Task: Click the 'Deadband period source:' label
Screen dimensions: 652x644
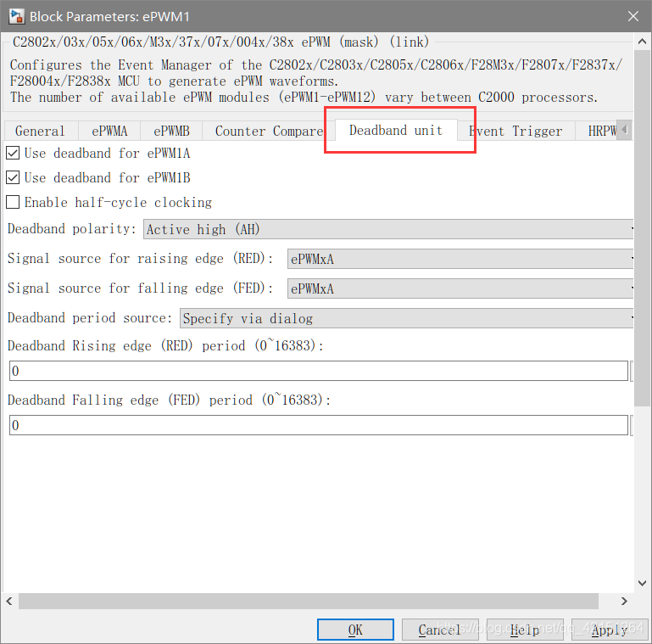Action: point(90,318)
